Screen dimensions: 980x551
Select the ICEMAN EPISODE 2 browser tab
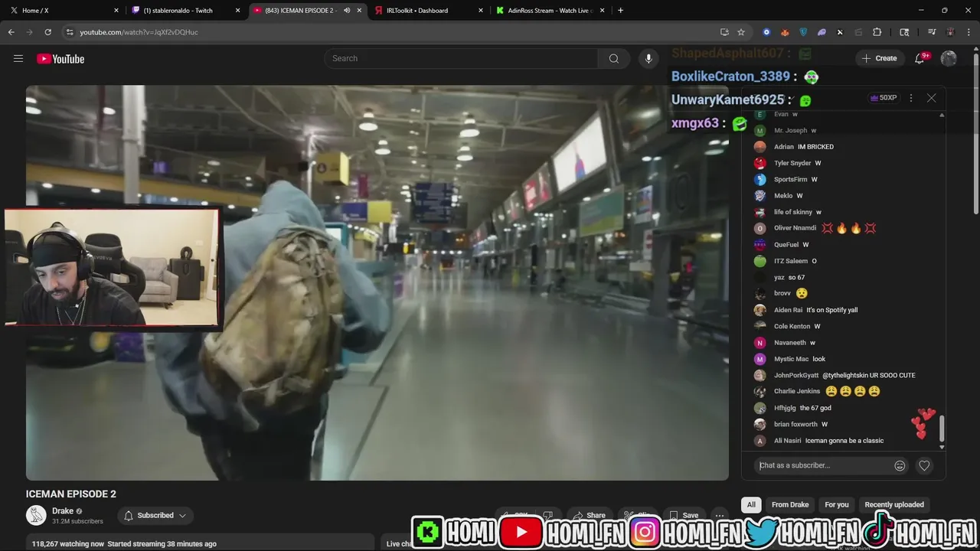[307, 11]
